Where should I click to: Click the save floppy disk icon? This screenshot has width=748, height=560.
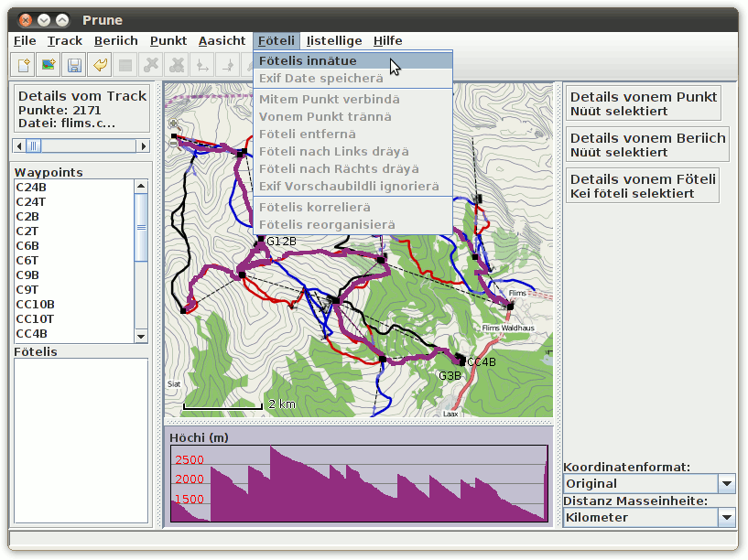pyautogui.click(x=74, y=65)
